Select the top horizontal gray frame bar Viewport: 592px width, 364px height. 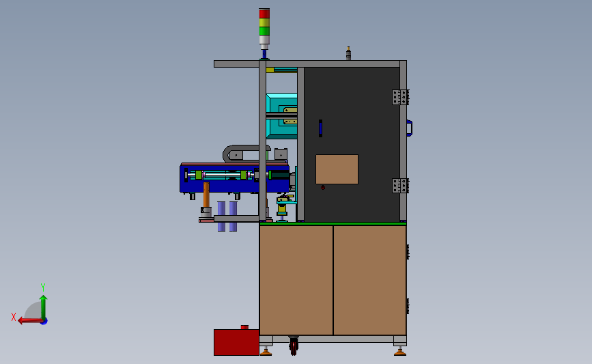(x=310, y=64)
